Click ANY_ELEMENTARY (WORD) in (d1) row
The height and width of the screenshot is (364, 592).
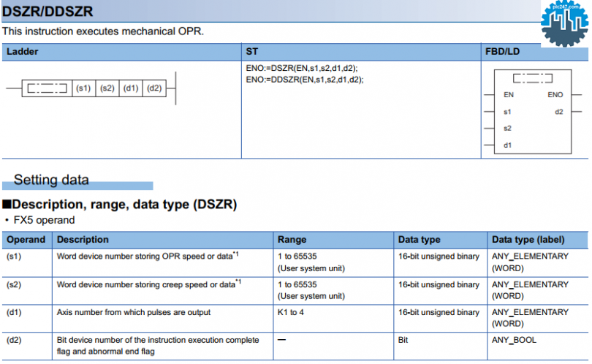pyautogui.click(x=530, y=318)
